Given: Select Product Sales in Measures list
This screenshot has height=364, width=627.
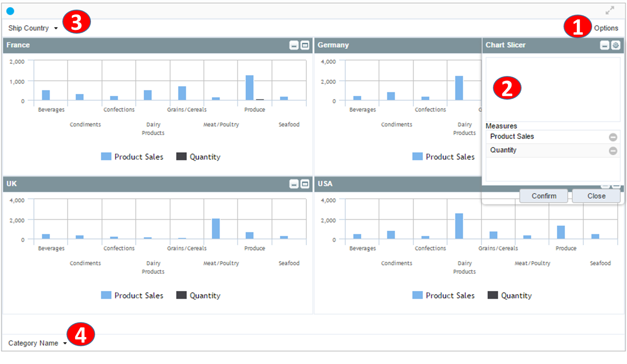Looking at the screenshot, I should 512,137.
